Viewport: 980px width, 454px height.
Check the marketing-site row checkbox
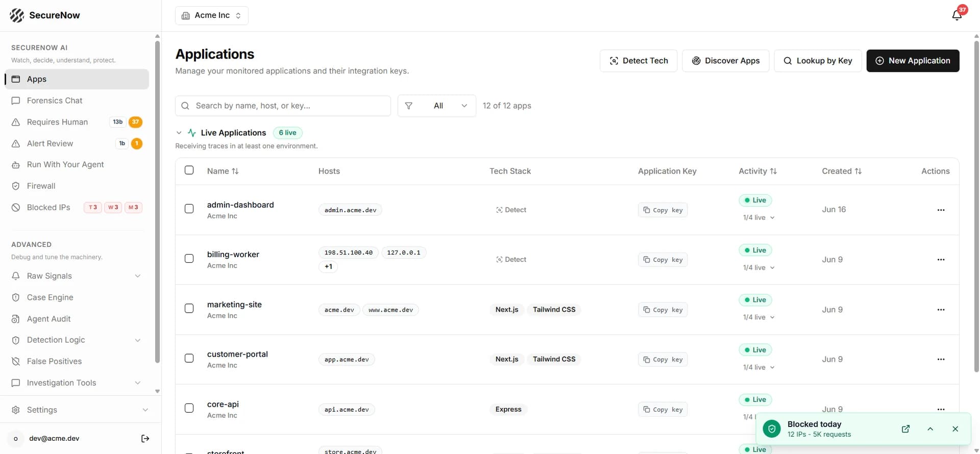(x=189, y=309)
